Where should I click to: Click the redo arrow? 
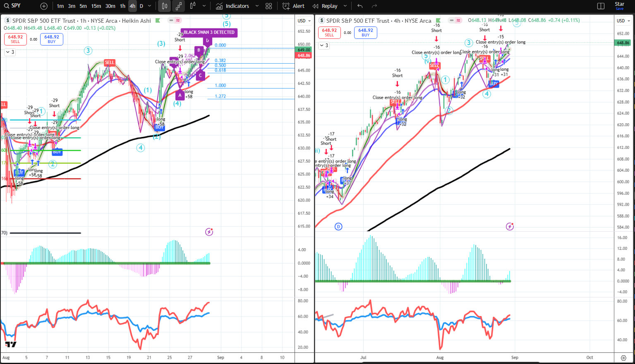(x=374, y=6)
